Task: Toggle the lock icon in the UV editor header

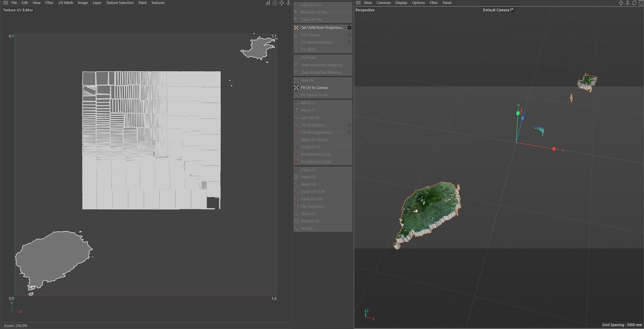Action: point(275,3)
